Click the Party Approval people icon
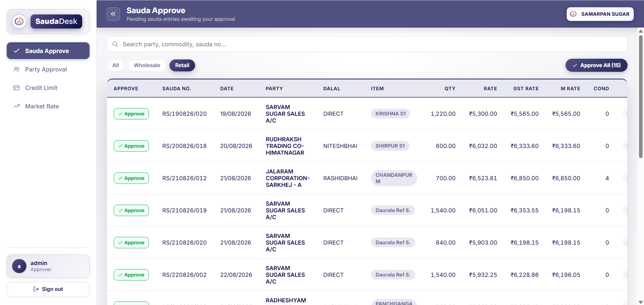The image size is (644, 305). 16,69
